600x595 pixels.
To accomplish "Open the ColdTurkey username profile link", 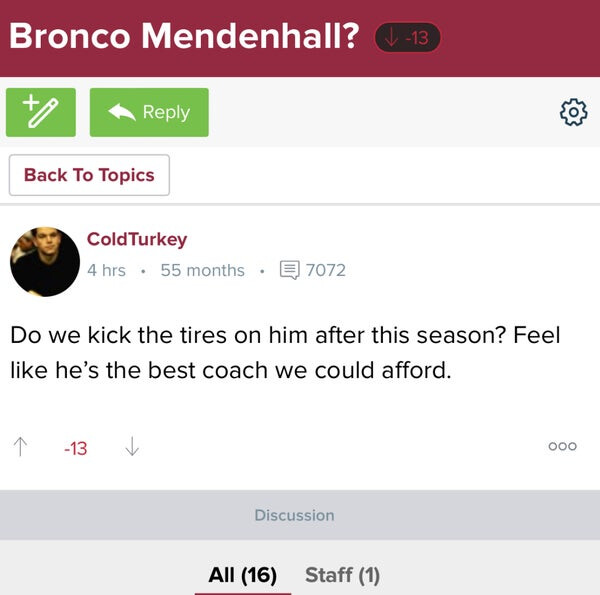I will point(137,239).
